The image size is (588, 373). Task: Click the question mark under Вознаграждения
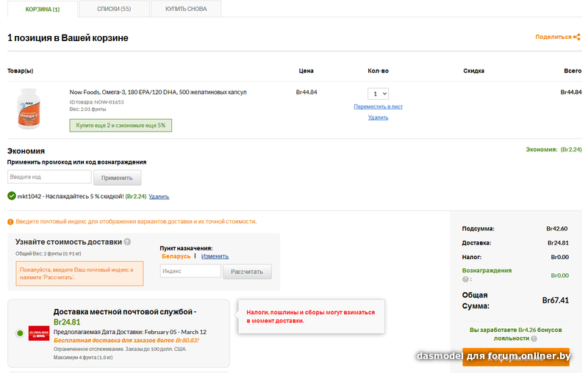(465, 279)
